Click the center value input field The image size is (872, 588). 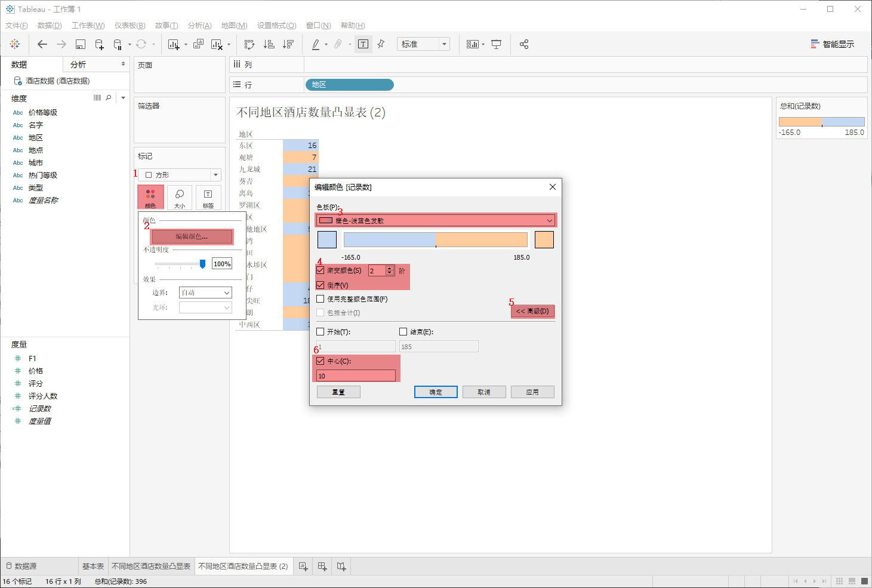pyautogui.click(x=356, y=375)
